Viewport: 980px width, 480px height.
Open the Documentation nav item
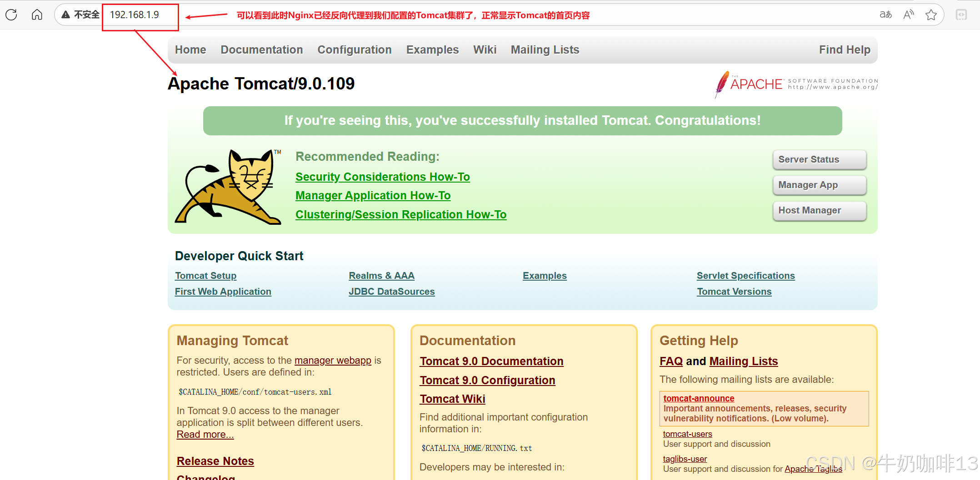[x=262, y=49]
